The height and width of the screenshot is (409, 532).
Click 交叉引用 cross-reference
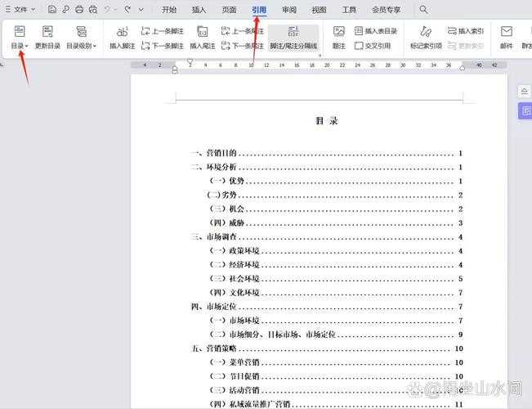[373, 46]
